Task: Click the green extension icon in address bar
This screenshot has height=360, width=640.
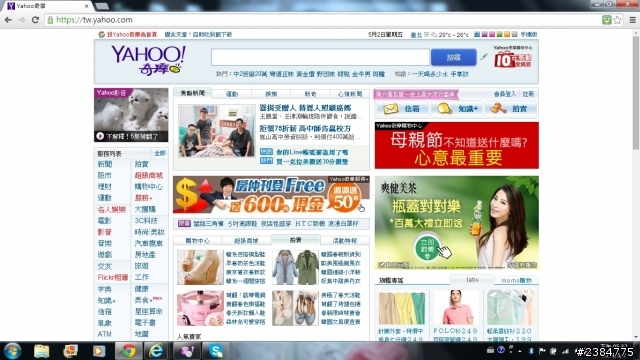Action: tap(607, 20)
